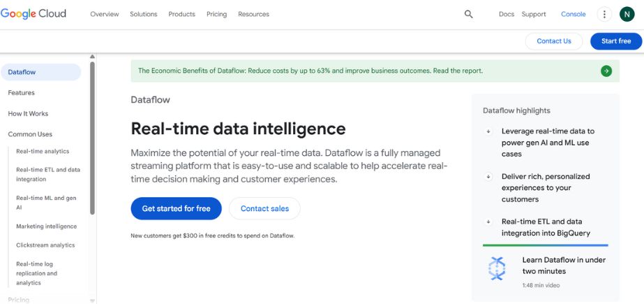Click the arrow icon beside Leverage real-time data
Viewport: 644px width, 304px height.
pyautogui.click(x=488, y=131)
